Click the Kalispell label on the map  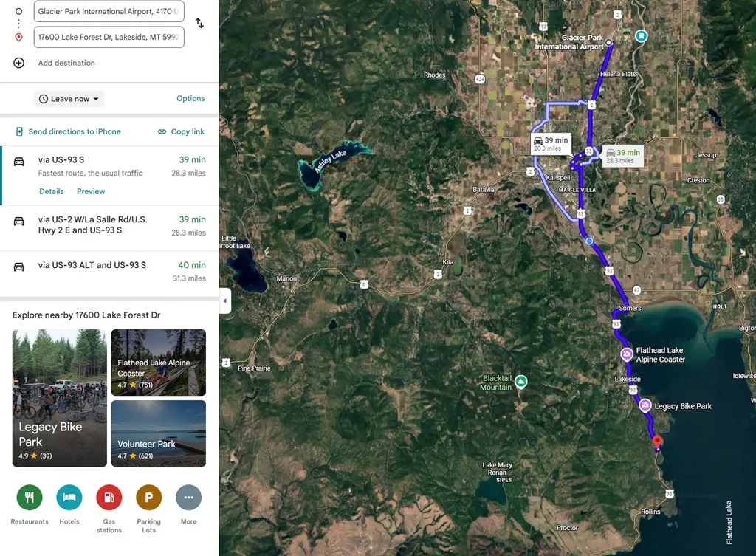pyautogui.click(x=558, y=177)
